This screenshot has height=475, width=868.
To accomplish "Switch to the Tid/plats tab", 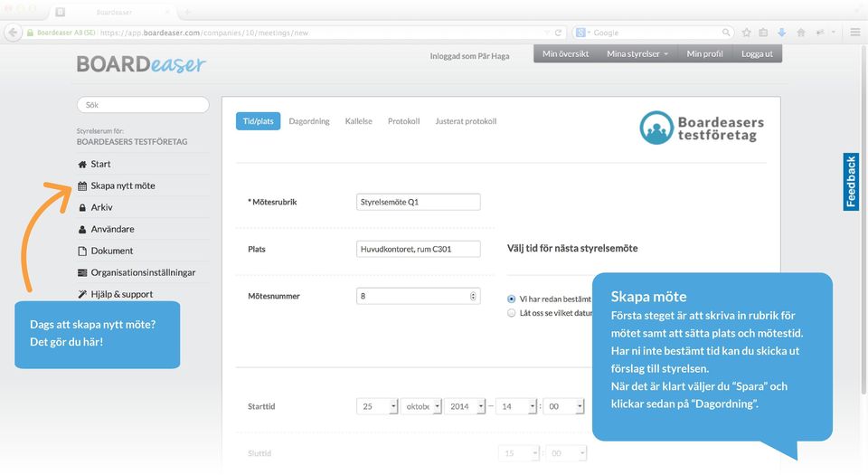I will pos(258,121).
